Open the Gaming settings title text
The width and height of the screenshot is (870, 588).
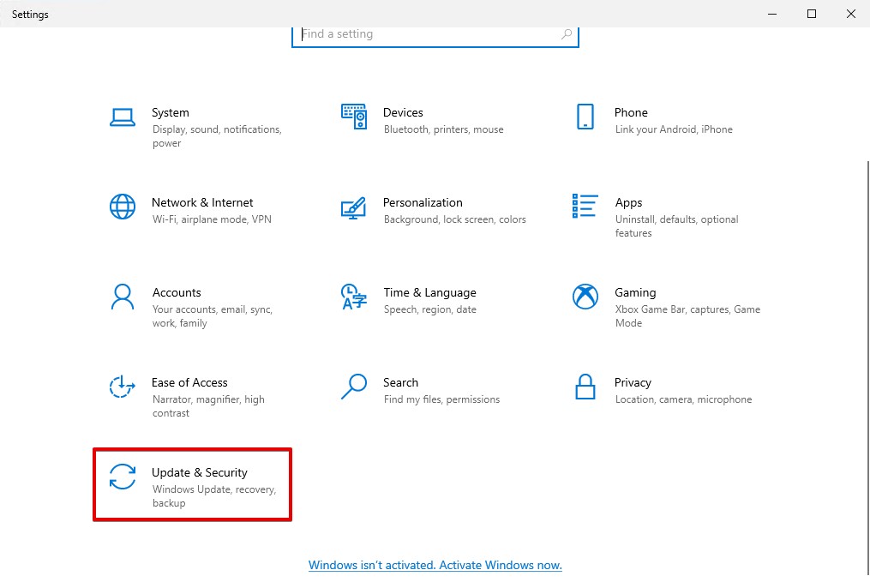(635, 292)
